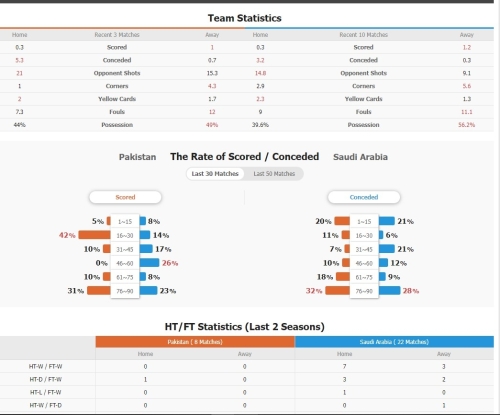Select the HT-W / FT-D row label
Screen dimensions: 500x415
(46, 405)
